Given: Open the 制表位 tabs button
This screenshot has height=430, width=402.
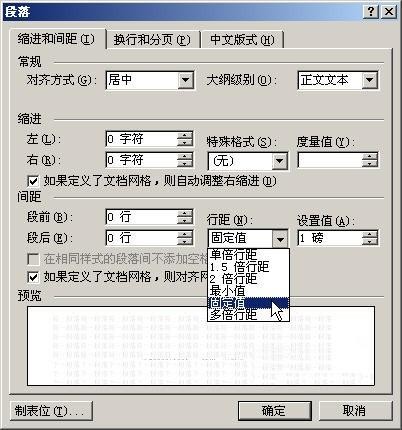Looking at the screenshot, I should pos(51,410).
